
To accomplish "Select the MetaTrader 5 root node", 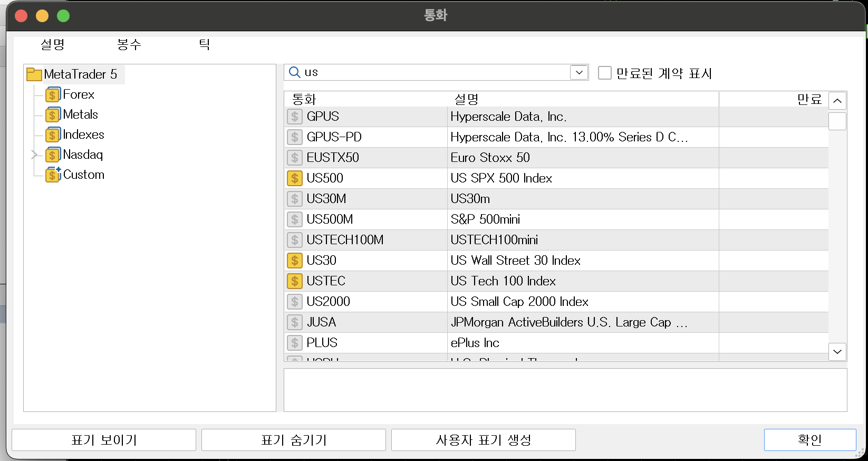I will (81, 74).
